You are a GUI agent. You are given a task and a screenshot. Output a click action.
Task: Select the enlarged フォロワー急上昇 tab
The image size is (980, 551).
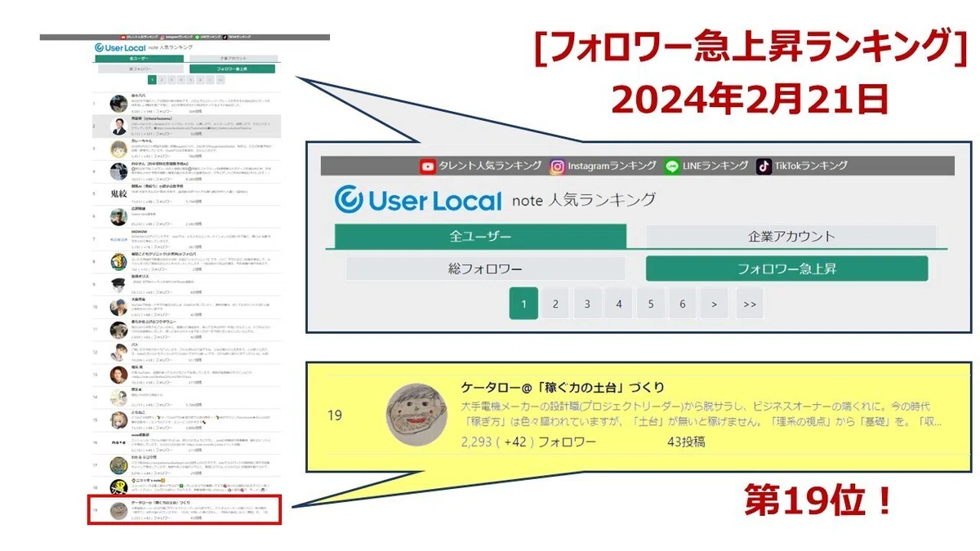(x=786, y=269)
